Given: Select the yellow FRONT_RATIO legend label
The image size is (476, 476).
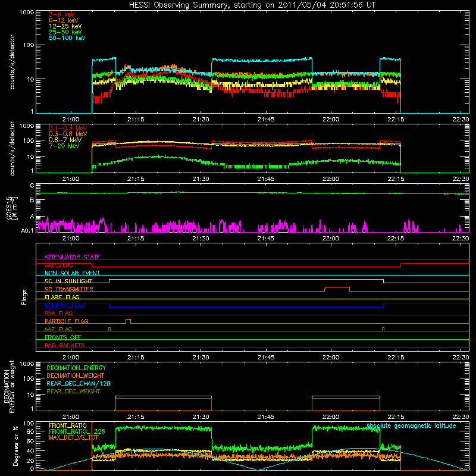Looking at the screenshot, I should (68, 426).
